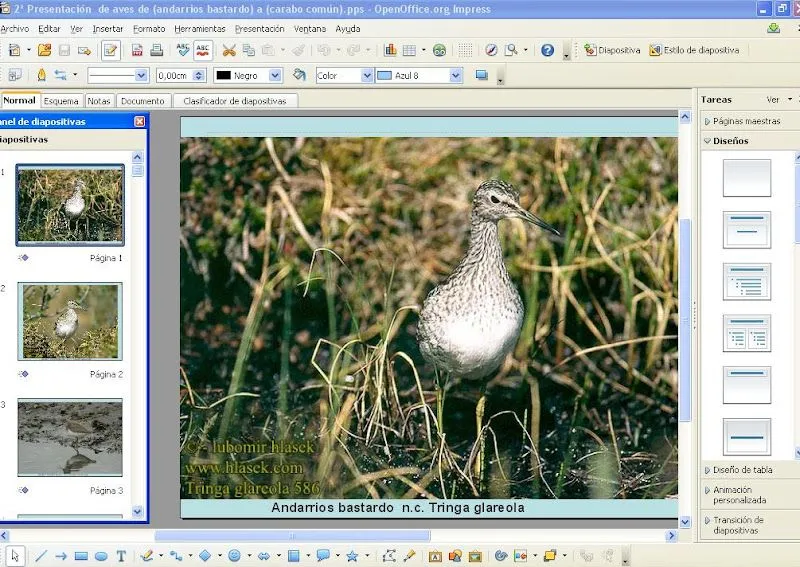Screen dimensions: 800x567
Task: Close the slide panel
Action: [139, 121]
